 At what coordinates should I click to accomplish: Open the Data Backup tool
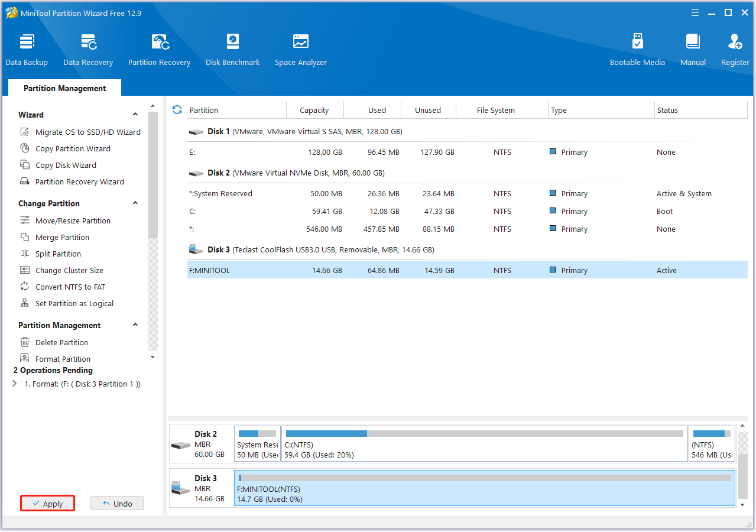(x=27, y=48)
